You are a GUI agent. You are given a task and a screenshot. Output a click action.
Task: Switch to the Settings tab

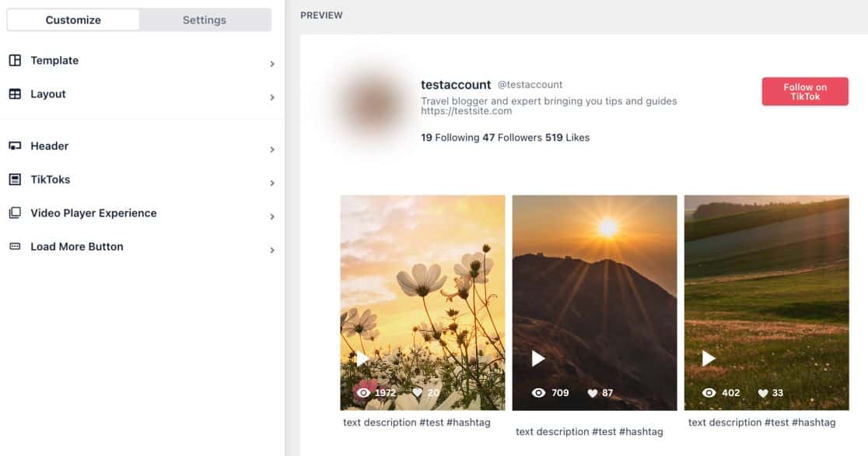(204, 19)
